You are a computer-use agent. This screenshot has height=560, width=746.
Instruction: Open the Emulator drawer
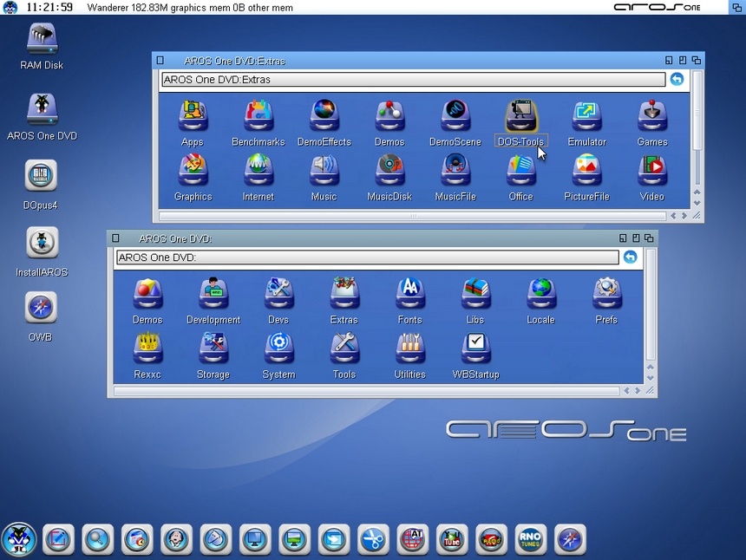(x=586, y=117)
